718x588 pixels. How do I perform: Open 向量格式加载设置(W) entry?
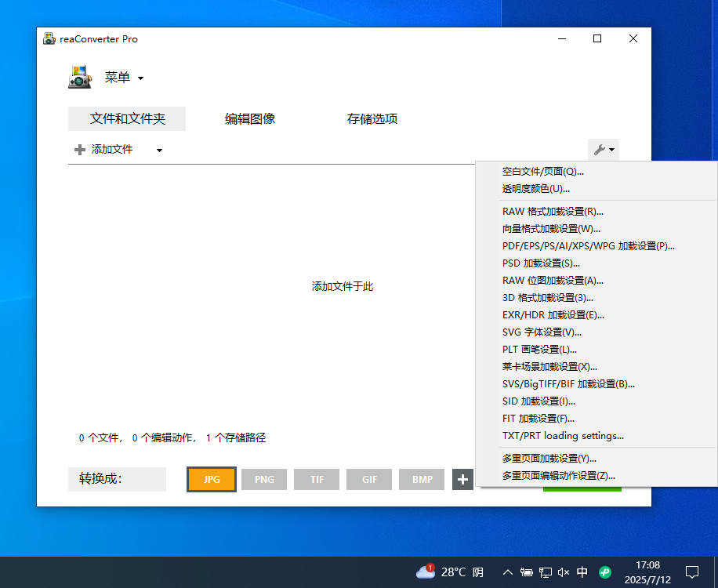(x=597, y=228)
